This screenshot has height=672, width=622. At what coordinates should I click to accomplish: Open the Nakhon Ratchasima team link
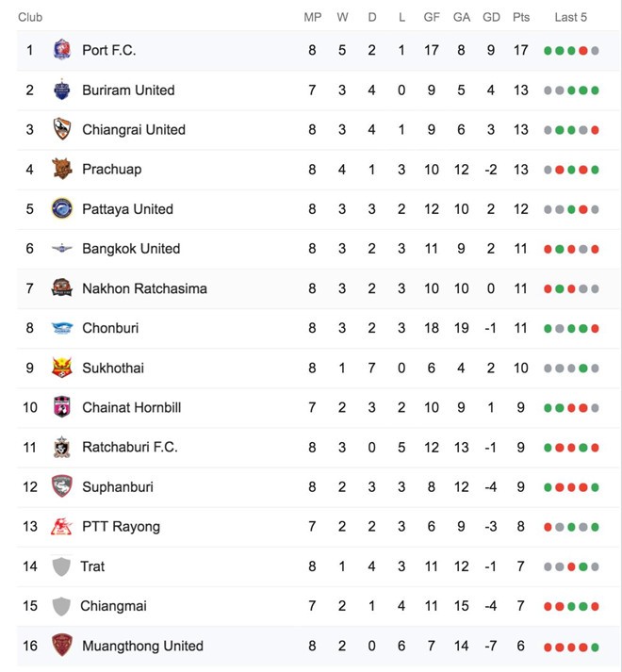click(144, 288)
